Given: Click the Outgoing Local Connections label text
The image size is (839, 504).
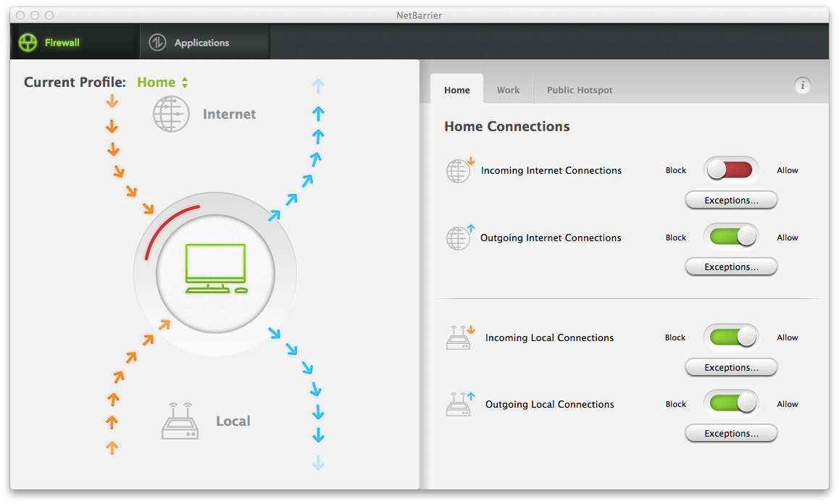Looking at the screenshot, I should click(549, 405).
